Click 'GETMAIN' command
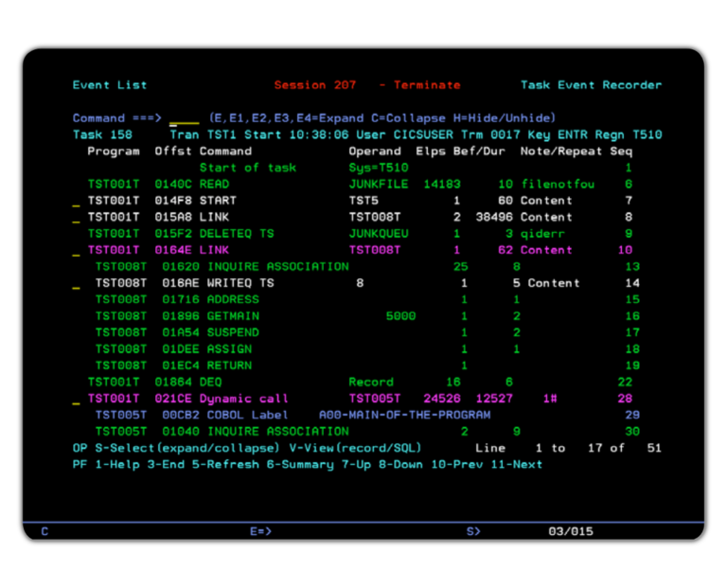727x588 pixels. pos(233,316)
